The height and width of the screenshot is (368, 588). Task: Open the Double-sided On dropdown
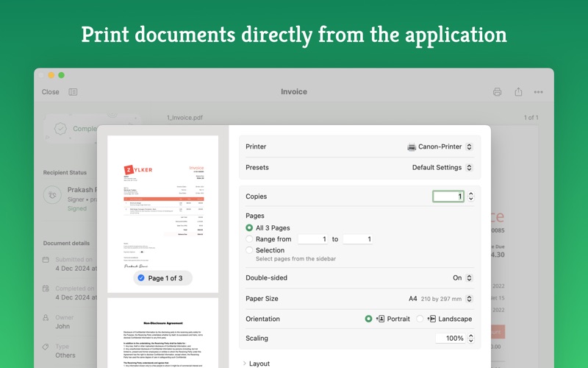(462, 277)
